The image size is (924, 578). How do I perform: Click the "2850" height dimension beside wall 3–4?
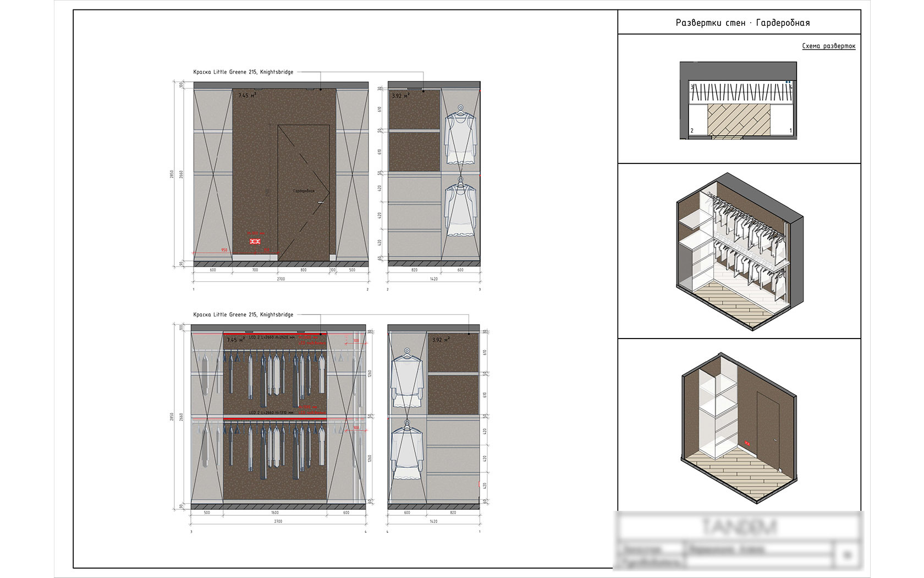pos(172,417)
